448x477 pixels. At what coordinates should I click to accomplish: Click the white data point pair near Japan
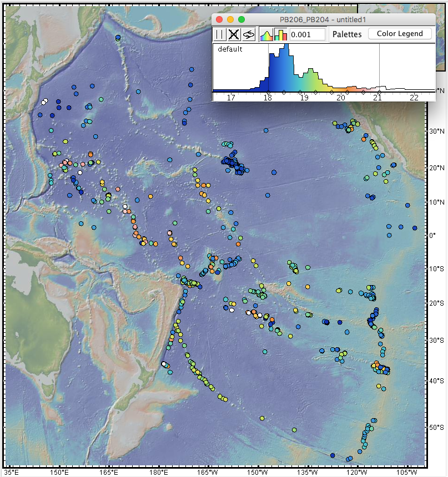[x=44, y=102]
